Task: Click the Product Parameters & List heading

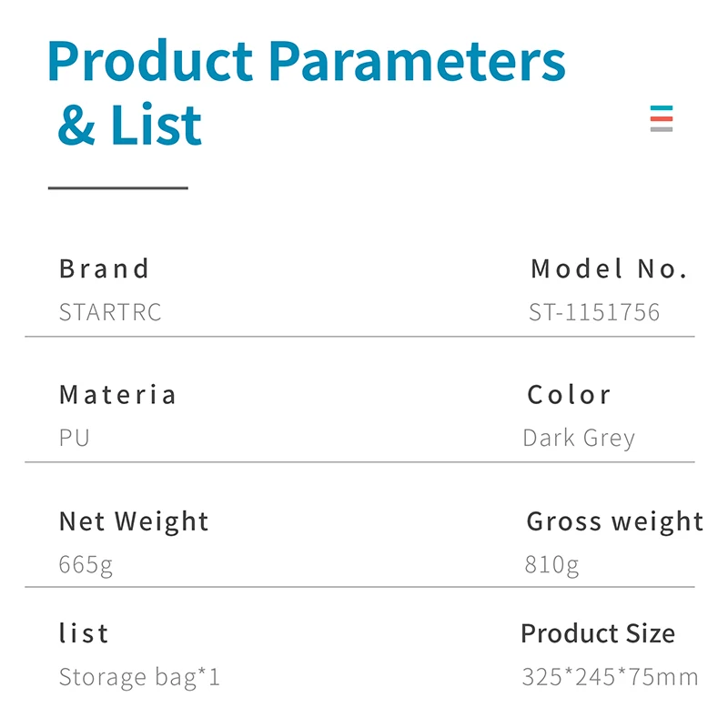Action: pos(307,93)
